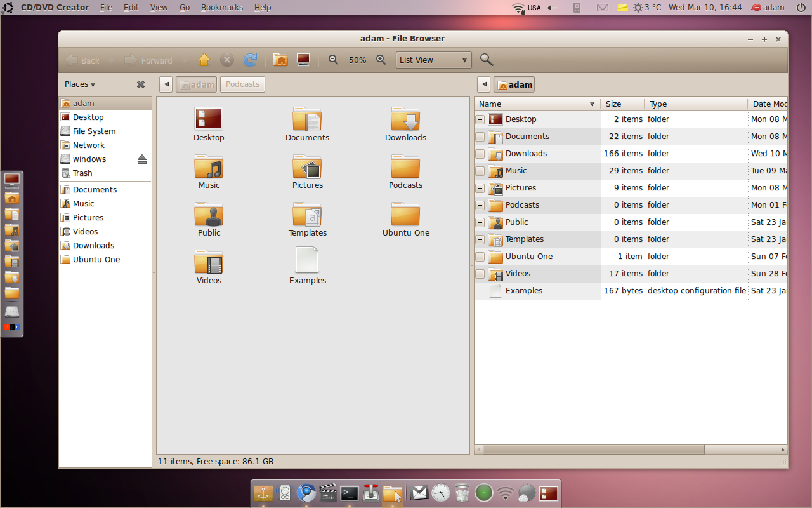Click the NPR icon in side dock

[x=12, y=327]
